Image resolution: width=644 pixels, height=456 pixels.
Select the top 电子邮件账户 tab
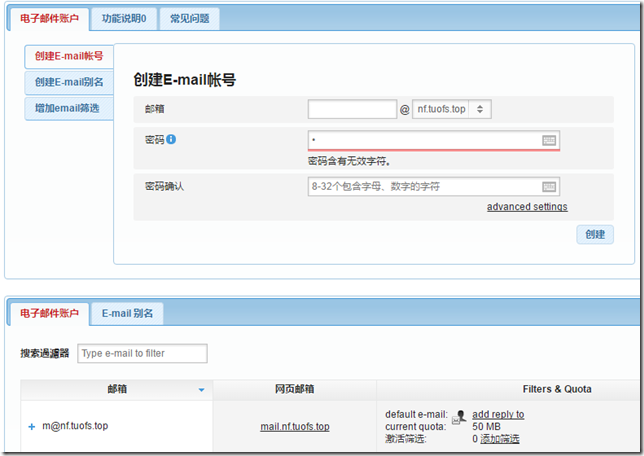tap(48, 18)
